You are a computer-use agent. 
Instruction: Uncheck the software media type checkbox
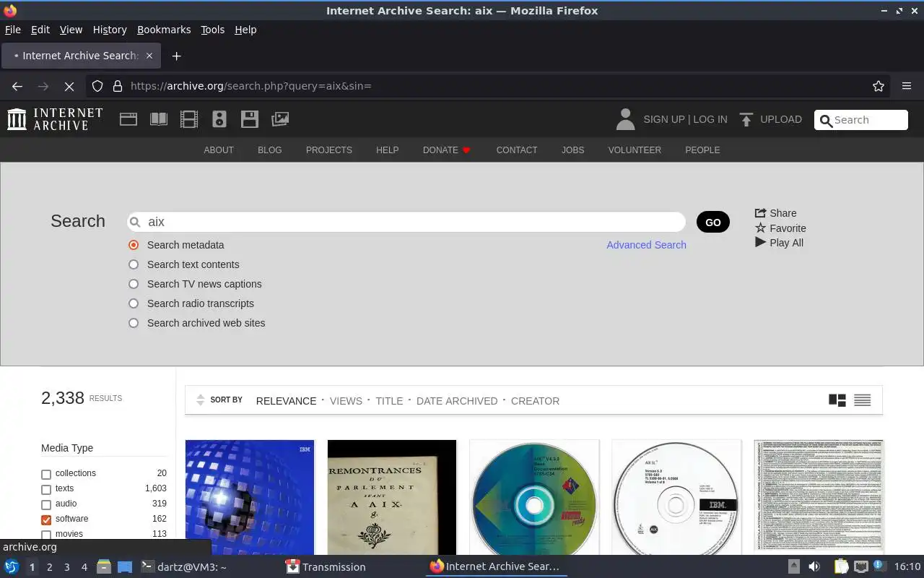pos(46,520)
